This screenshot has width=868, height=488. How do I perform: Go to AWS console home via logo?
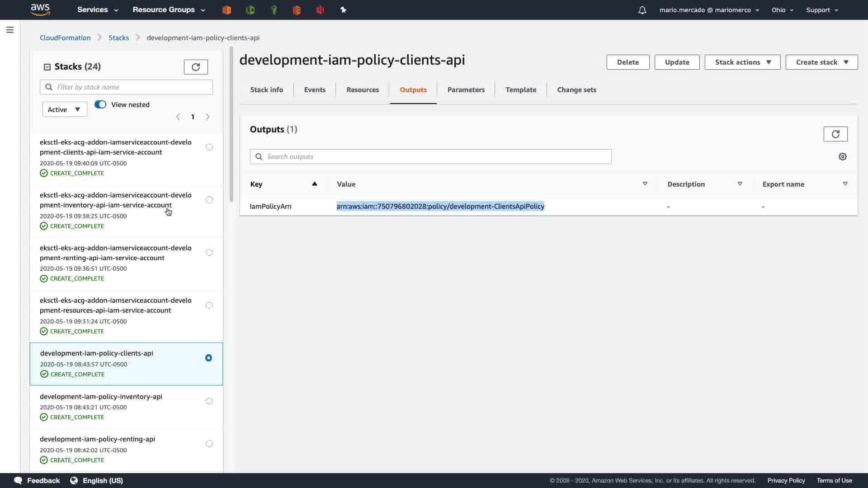40,9
